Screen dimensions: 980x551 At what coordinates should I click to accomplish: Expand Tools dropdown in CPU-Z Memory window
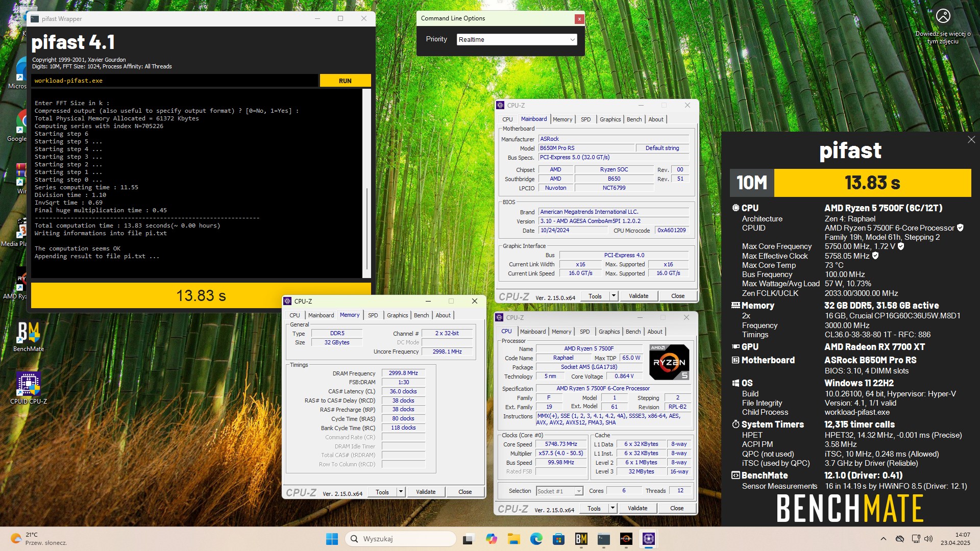click(x=401, y=492)
